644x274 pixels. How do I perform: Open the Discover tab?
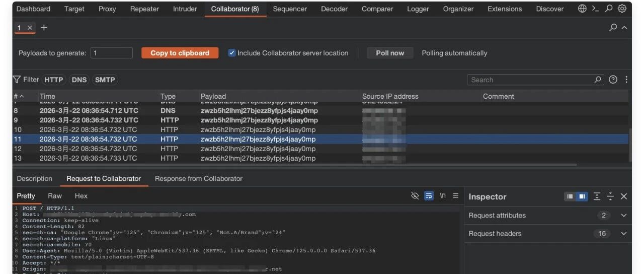click(x=550, y=9)
